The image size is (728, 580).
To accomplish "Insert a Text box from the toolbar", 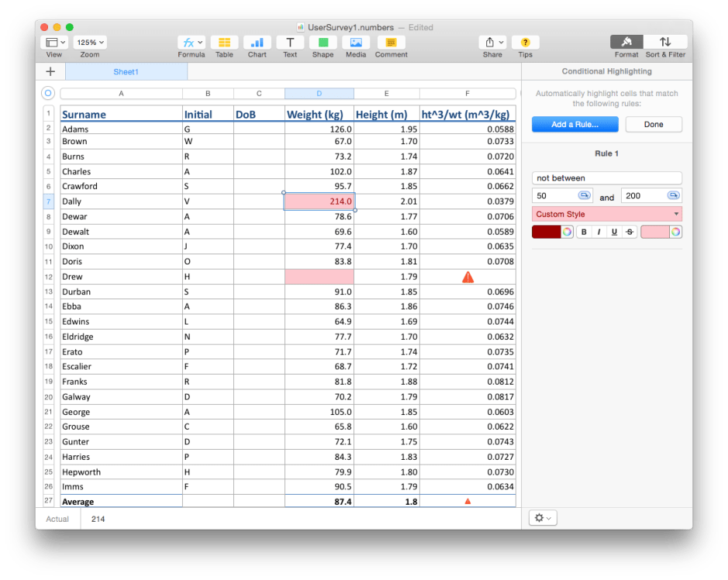I will pos(290,44).
